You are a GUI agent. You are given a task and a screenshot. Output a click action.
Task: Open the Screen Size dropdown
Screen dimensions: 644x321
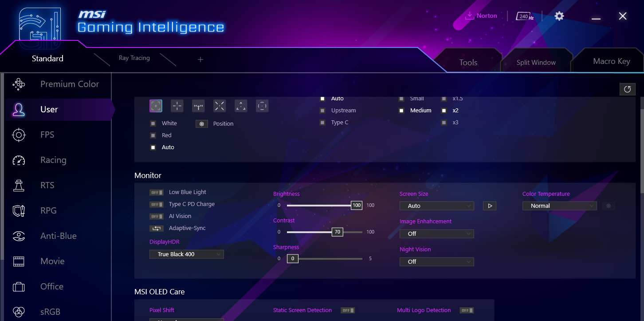pyautogui.click(x=437, y=206)
